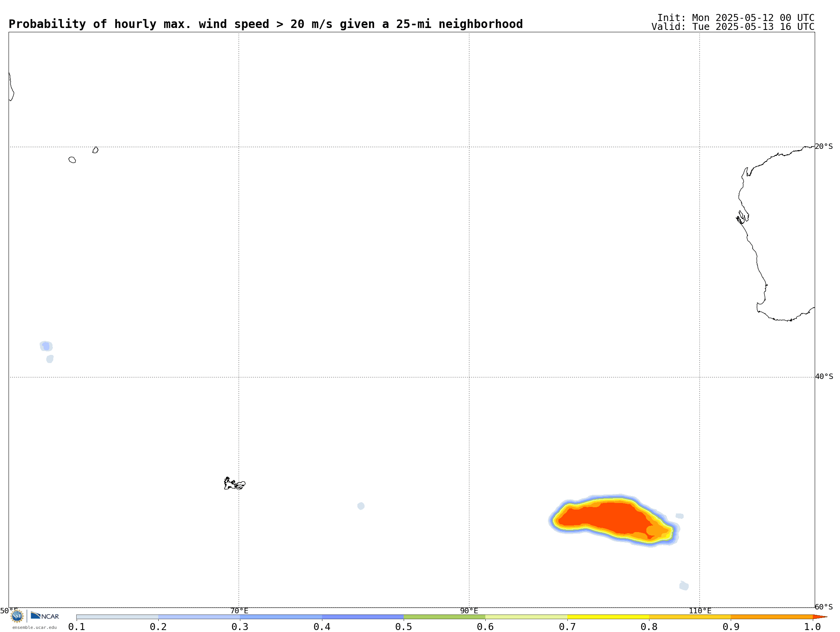Click the 0.7–0.8 bright yellow colorbar segment
840x632 pixels.
[x=608, y=617]
